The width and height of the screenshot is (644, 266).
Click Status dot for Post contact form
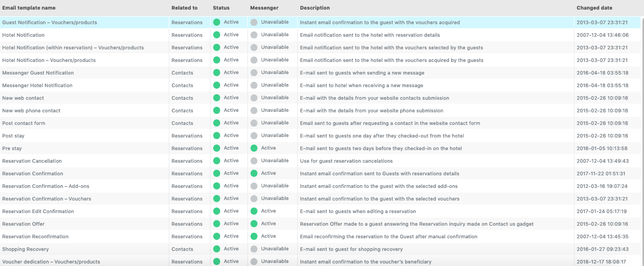217,123
